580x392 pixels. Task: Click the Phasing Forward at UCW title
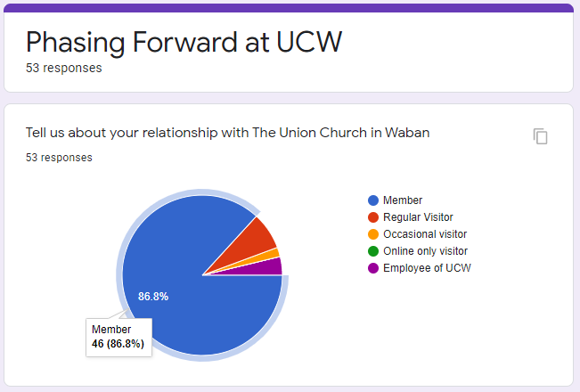[184, 42]
